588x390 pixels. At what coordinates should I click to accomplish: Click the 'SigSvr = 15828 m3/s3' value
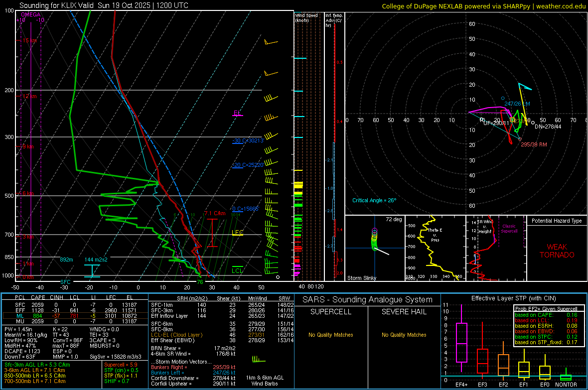click(x=116, y=357)
